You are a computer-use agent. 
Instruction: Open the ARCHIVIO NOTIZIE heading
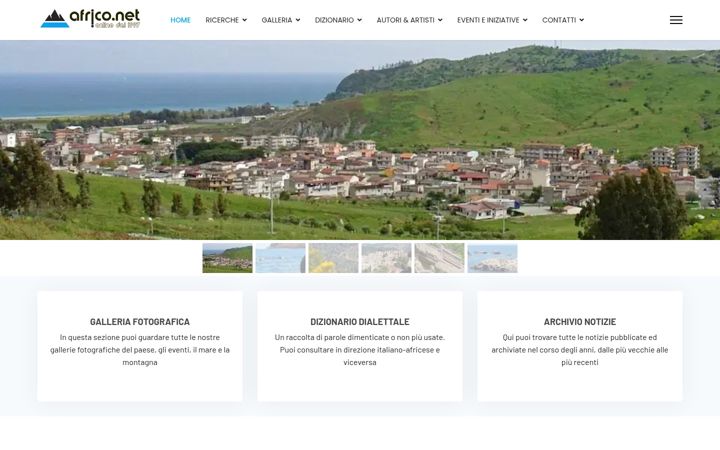click(579, 322)
